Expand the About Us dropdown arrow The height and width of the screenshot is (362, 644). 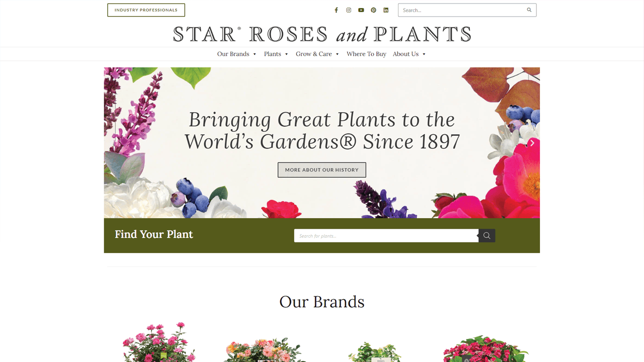[x=424, y=54]
